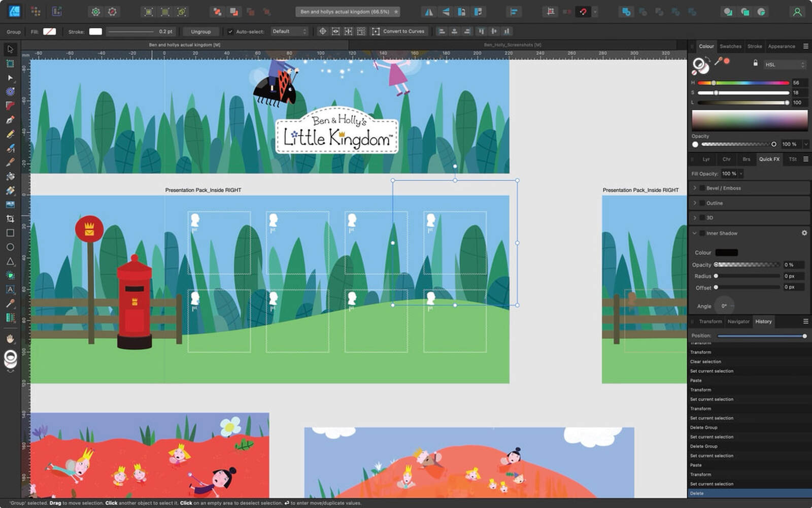Switch to the Appearance tab
The image size is (812, 508).
(x=782, y=46)
